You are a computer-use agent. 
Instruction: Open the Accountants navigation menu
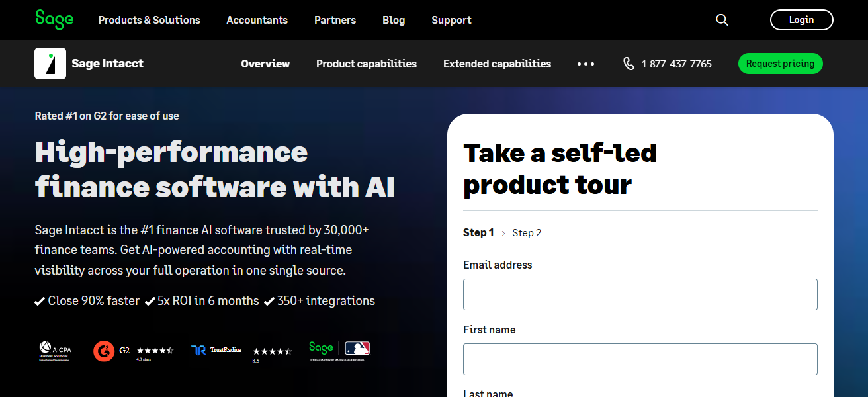point(257,20)
